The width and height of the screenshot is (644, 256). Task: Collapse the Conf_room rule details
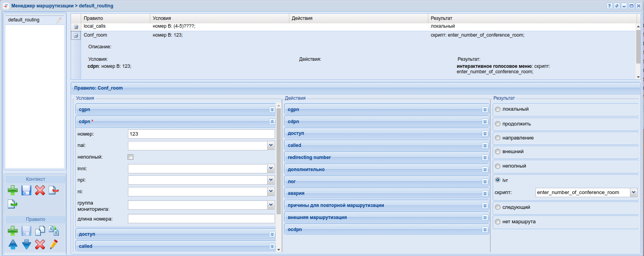pos(76,35)
